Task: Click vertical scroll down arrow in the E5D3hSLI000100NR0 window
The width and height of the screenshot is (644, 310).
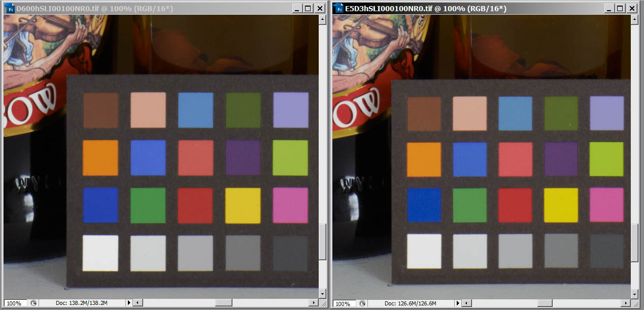Action: tap(634, 294)
